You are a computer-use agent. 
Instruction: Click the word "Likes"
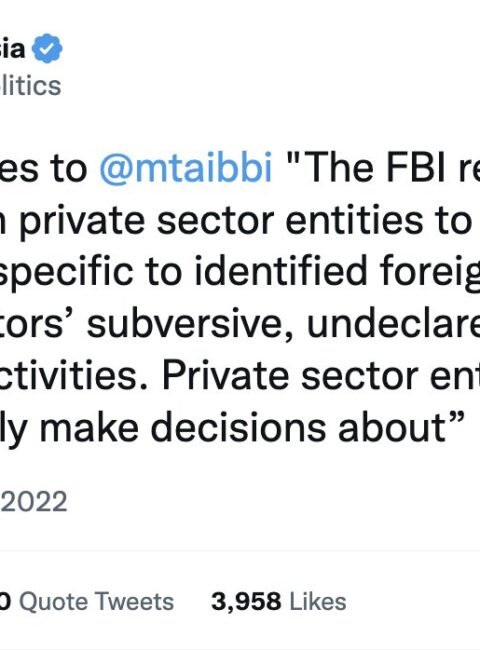(x=318, y=601)
